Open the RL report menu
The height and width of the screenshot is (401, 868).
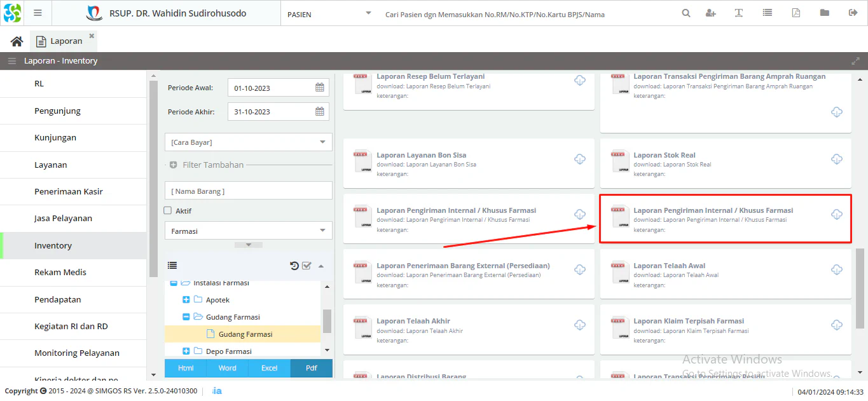pos(73,84)
